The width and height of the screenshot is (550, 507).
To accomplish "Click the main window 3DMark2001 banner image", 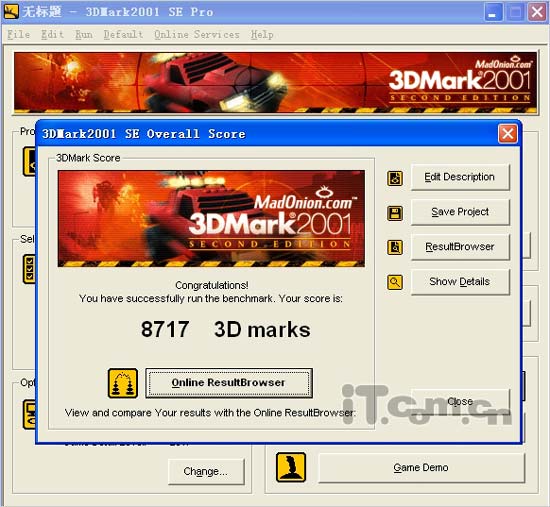I will click(275, 83).
